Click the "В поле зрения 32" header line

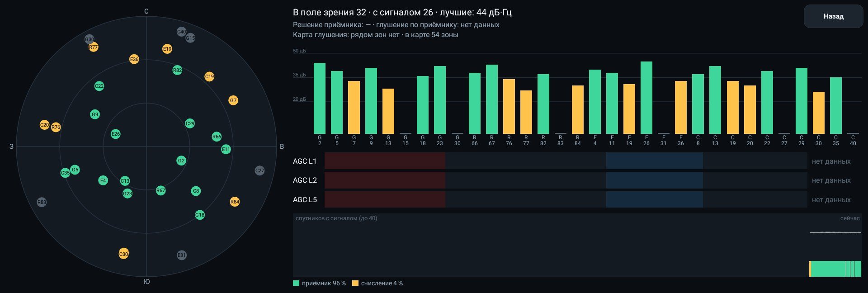click(402, 13)
